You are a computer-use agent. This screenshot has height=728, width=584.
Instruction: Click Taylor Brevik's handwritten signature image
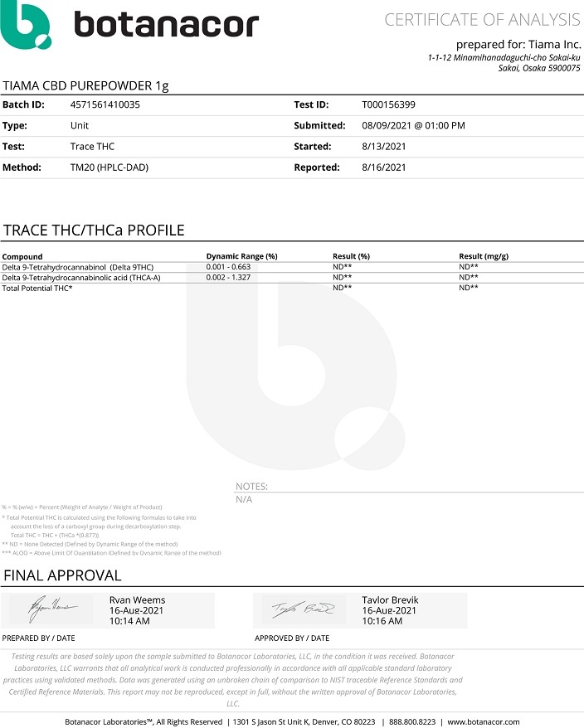click(x=303, y=609)
